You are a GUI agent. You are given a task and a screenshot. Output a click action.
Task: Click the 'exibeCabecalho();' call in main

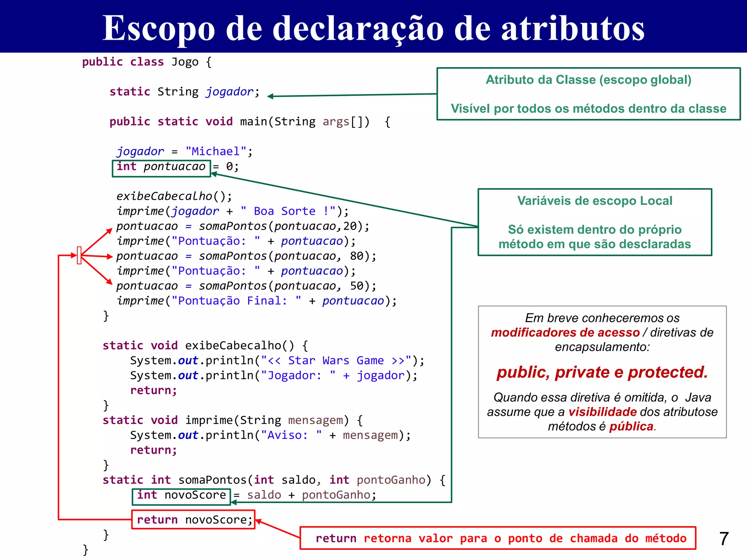click(174, 196)
